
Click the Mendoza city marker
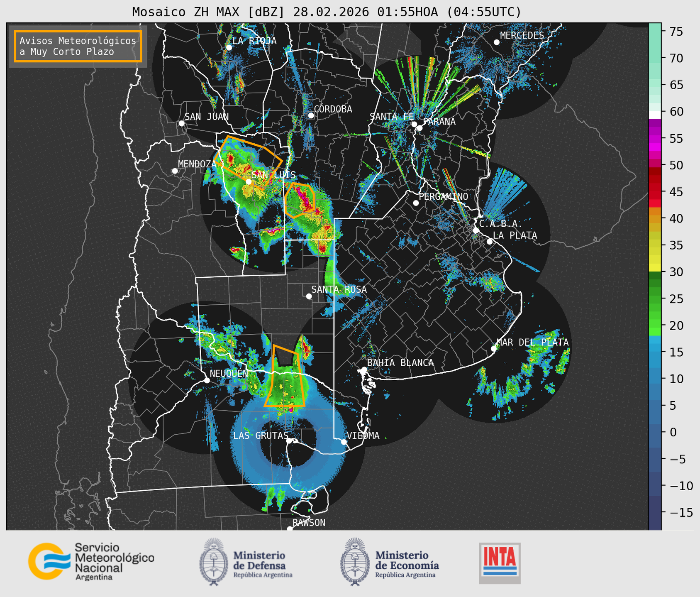[175, 171]
